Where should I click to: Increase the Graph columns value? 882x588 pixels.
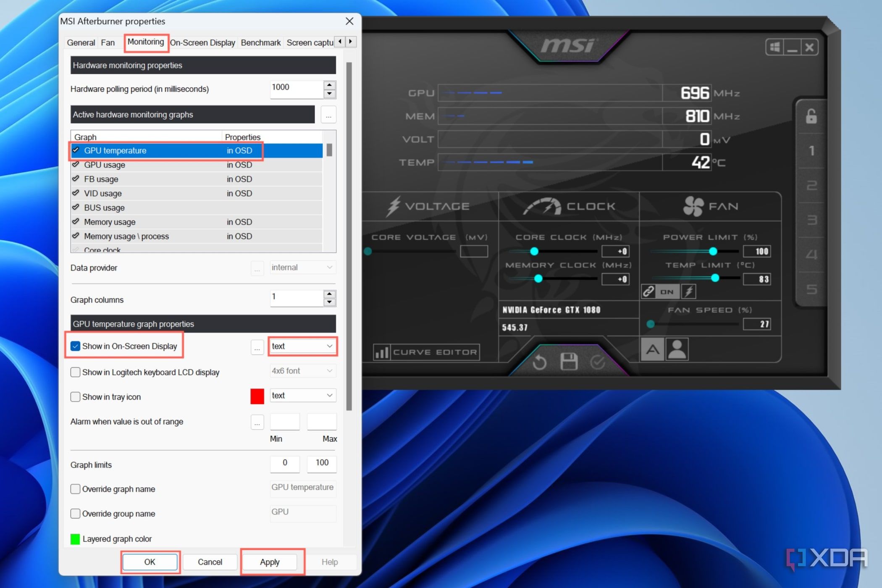330,294
